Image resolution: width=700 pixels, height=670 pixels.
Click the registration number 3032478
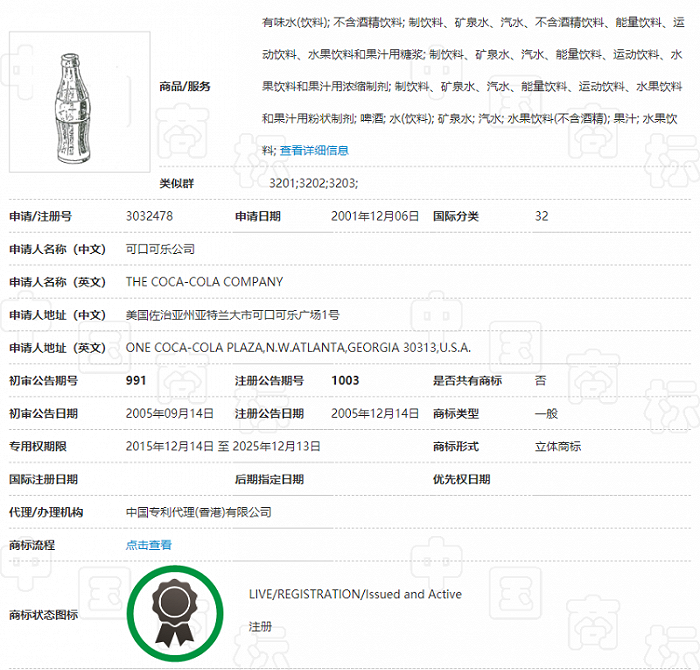click(150, 216)
